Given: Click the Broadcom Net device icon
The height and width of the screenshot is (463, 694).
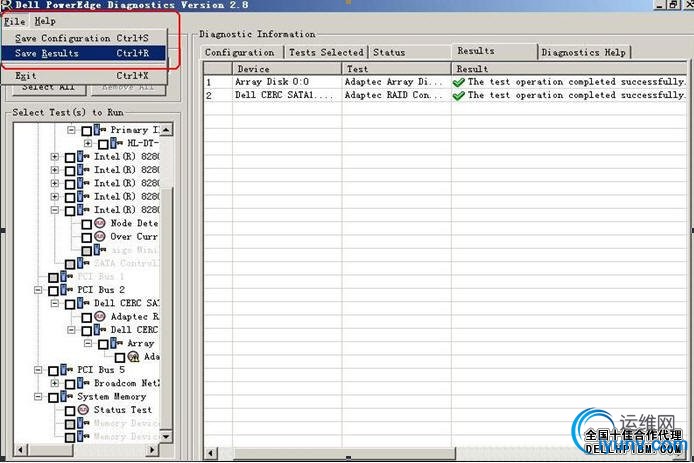Looking at the screenshot, I should (x=83, y=383).
